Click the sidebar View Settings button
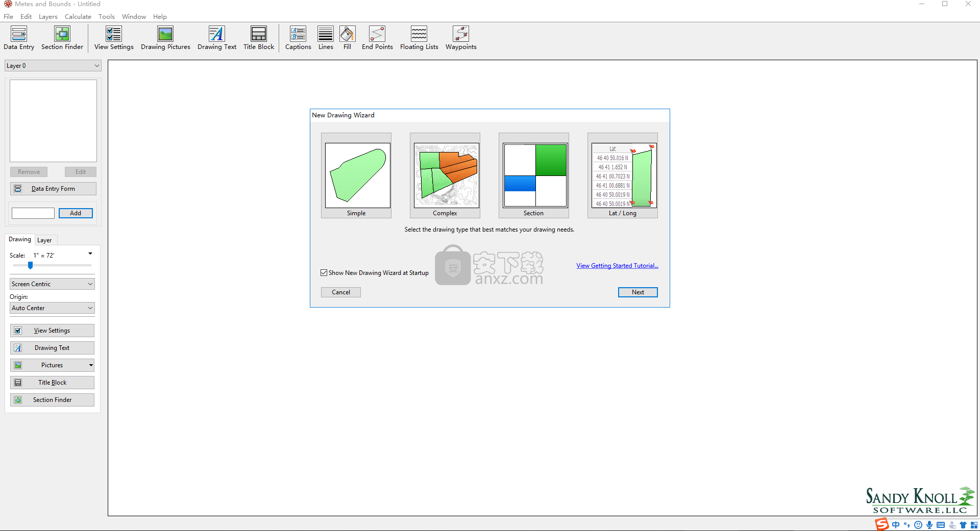The width and height of the screenshot is (980, 531). (52, 331)
